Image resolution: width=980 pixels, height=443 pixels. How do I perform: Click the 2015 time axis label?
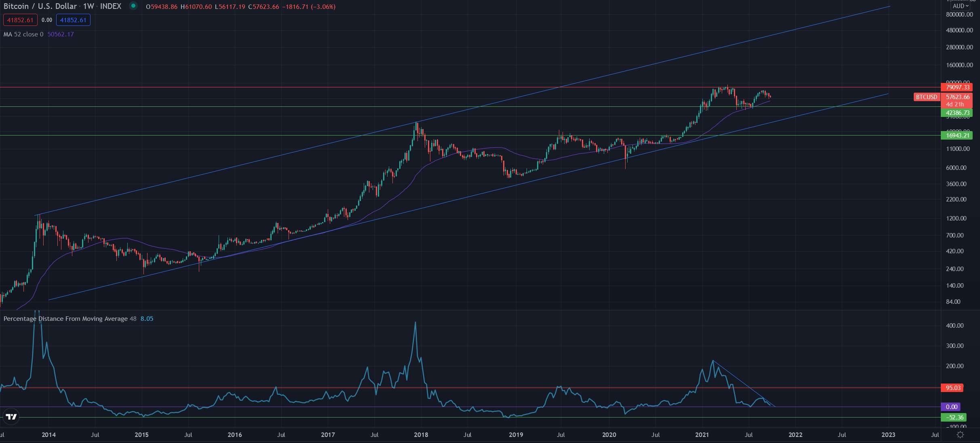(141, 435)
